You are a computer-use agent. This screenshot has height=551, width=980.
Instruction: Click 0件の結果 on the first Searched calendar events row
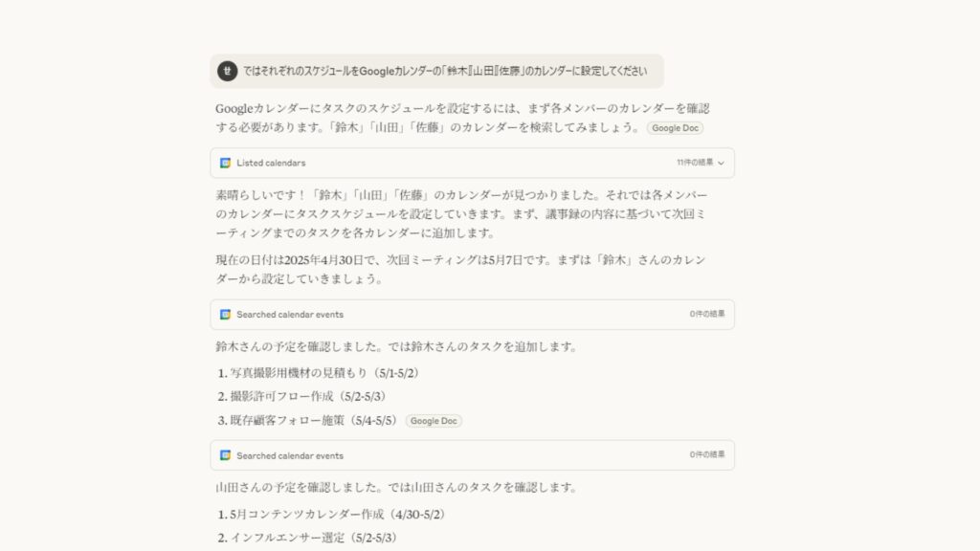[707, 314]
